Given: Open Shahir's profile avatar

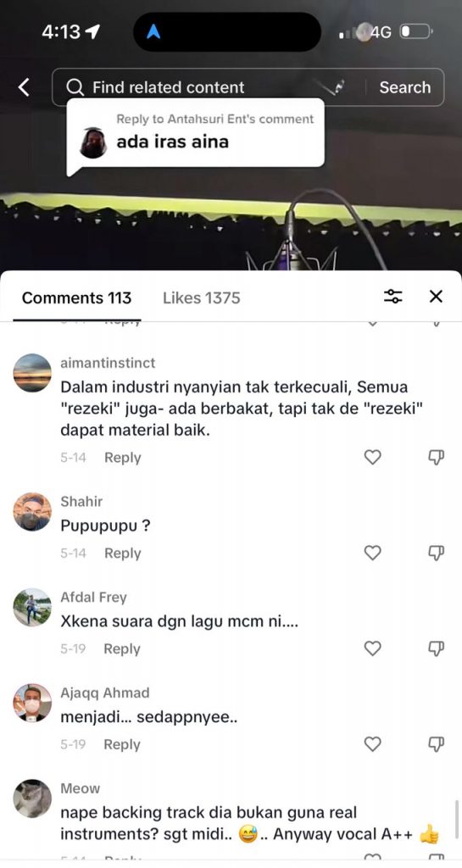Looking at the screenshot, I should [x=32, y=512].
